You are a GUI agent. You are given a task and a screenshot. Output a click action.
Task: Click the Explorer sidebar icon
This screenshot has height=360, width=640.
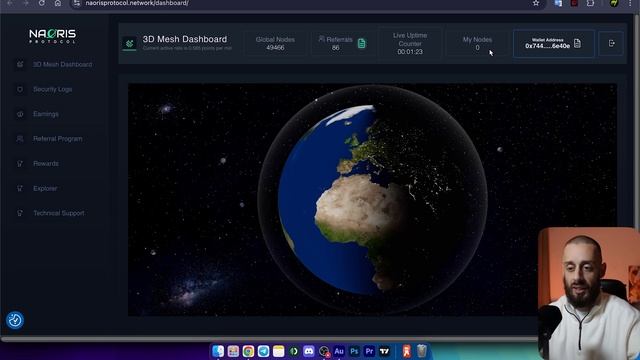pos(20,189)
